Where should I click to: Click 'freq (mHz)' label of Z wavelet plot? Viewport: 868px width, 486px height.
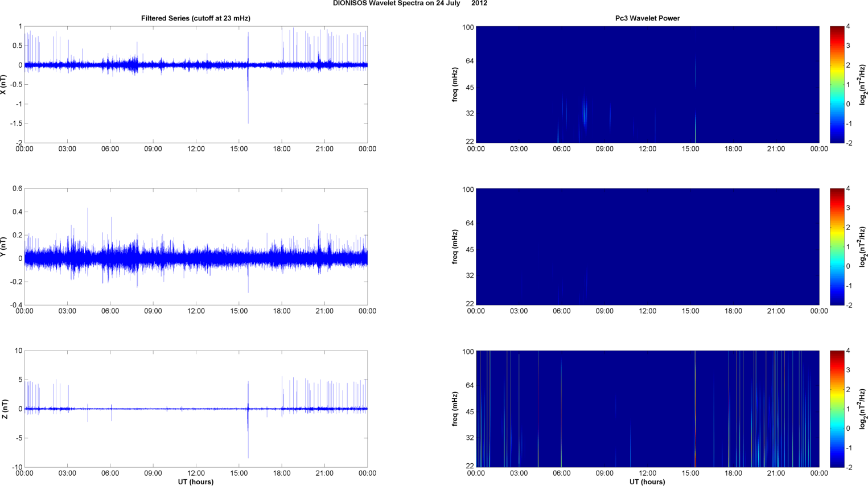click(x=455, y=409)
